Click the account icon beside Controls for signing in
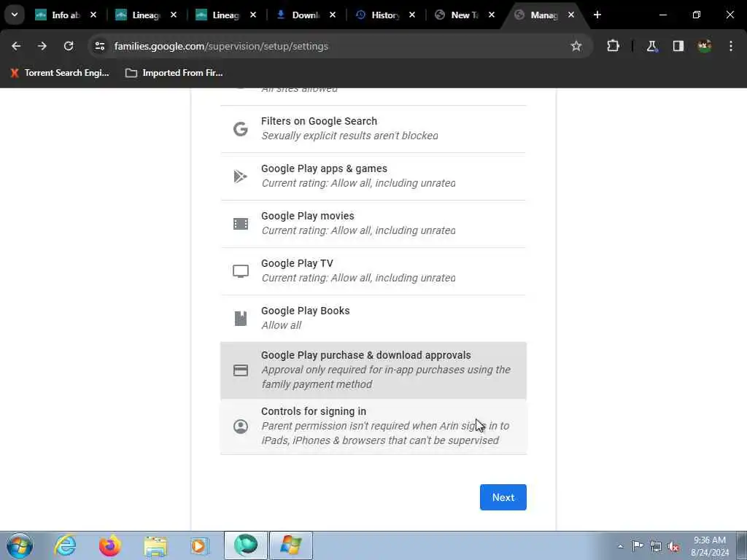The height and width of the screenshot is (560, 747). [x=241, y=426]
